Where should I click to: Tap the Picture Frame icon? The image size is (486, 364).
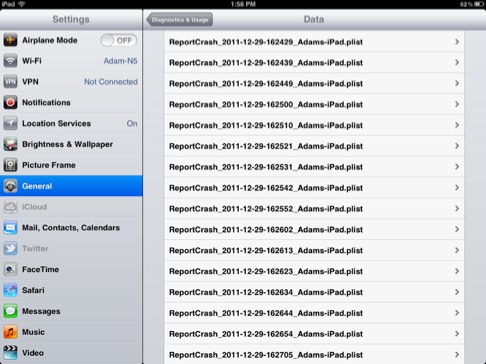tap(10, 165)
